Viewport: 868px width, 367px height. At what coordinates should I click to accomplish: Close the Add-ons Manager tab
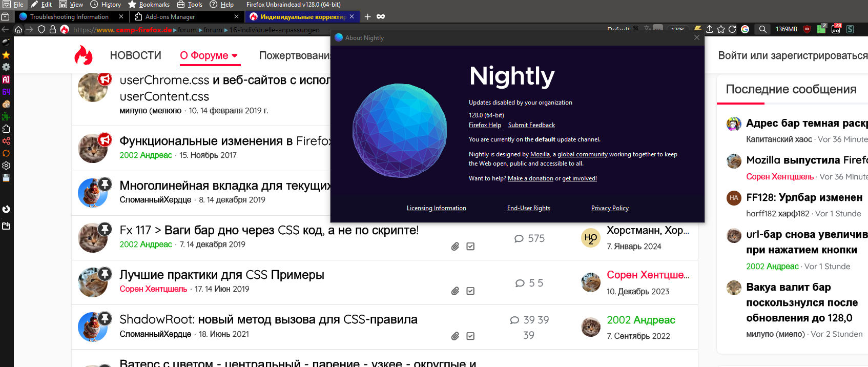(236, 17)
